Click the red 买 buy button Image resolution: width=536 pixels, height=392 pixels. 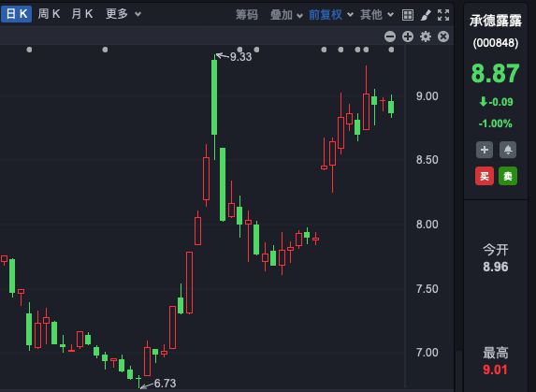485,176
